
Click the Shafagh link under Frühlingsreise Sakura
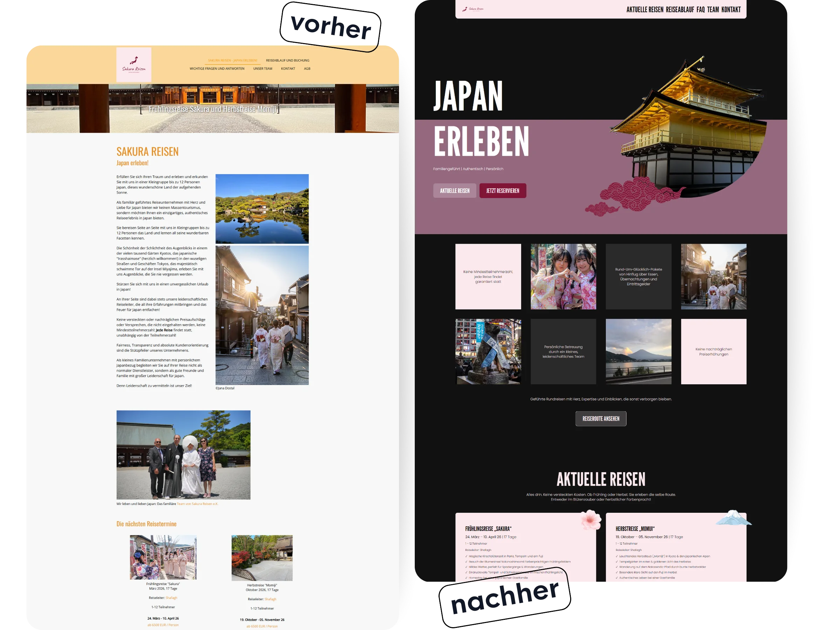coord(171,598)
